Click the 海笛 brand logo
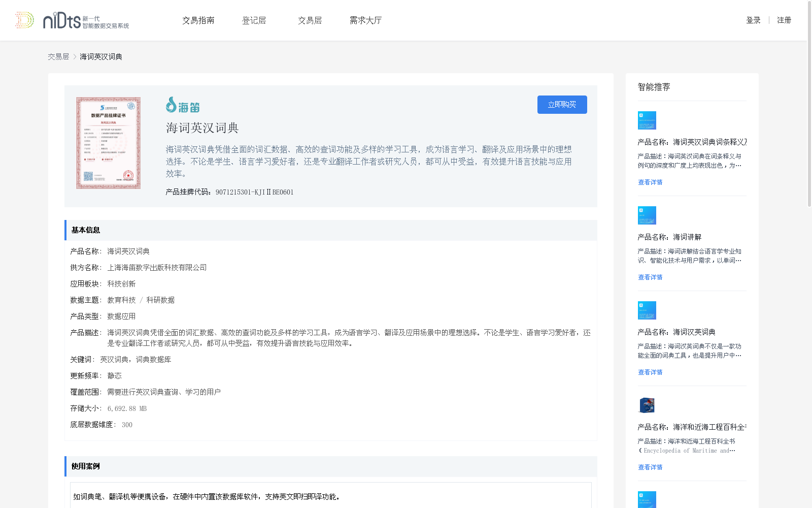 coord(183,105)
